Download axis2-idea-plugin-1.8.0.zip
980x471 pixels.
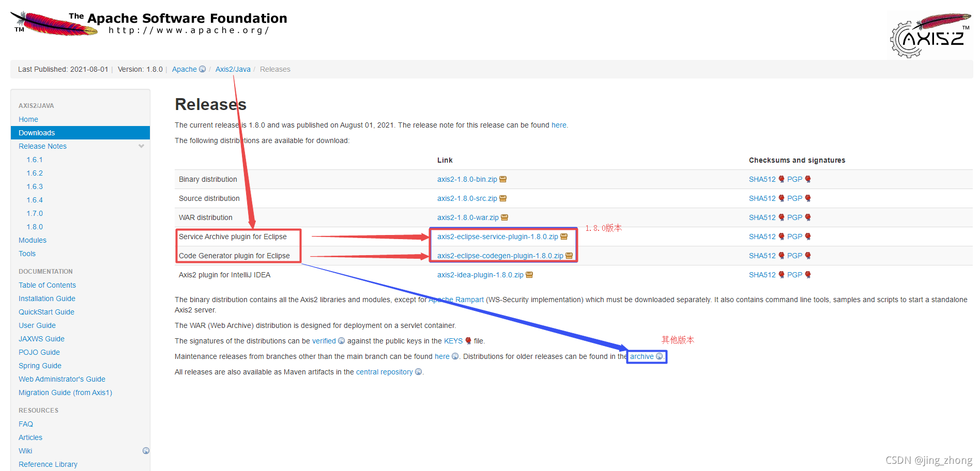(480, 275)
